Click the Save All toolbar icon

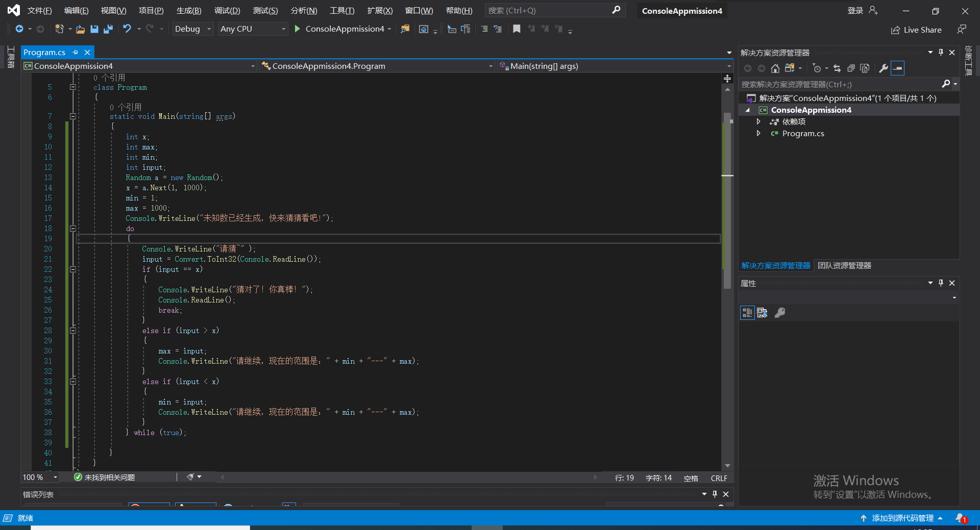[x=108, y=29]
